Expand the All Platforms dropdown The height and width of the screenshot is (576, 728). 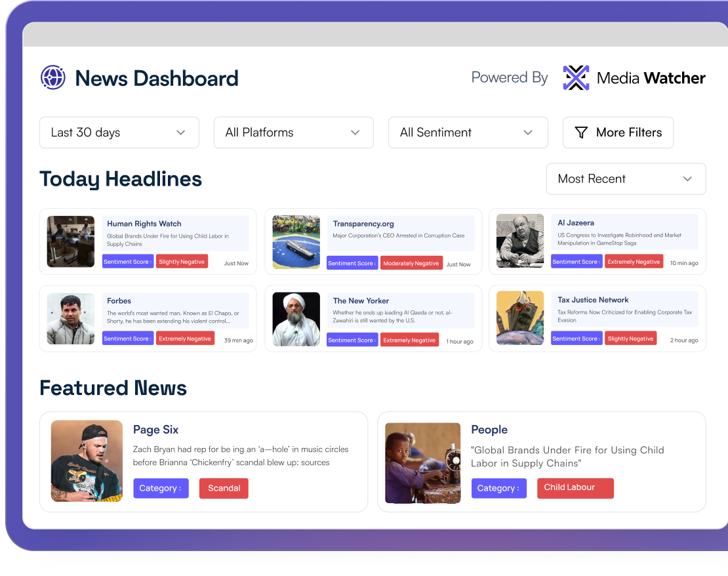click(293, 133)
